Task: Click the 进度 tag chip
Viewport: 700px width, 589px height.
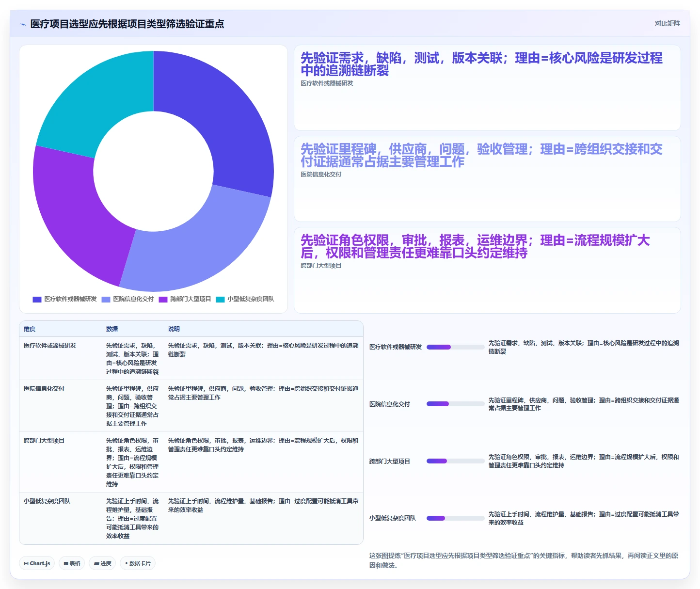Action: [x=102, y=563]
